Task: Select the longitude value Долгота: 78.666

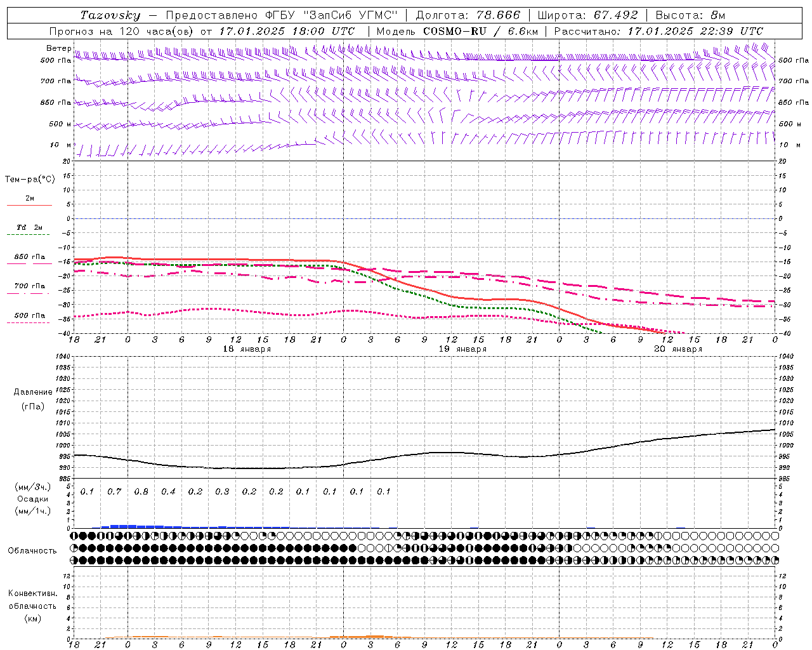Action: tap(468, 15)
